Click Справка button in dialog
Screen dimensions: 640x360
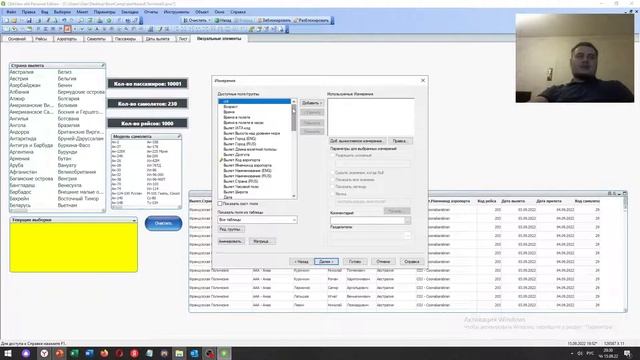click(x=411, y=261)
